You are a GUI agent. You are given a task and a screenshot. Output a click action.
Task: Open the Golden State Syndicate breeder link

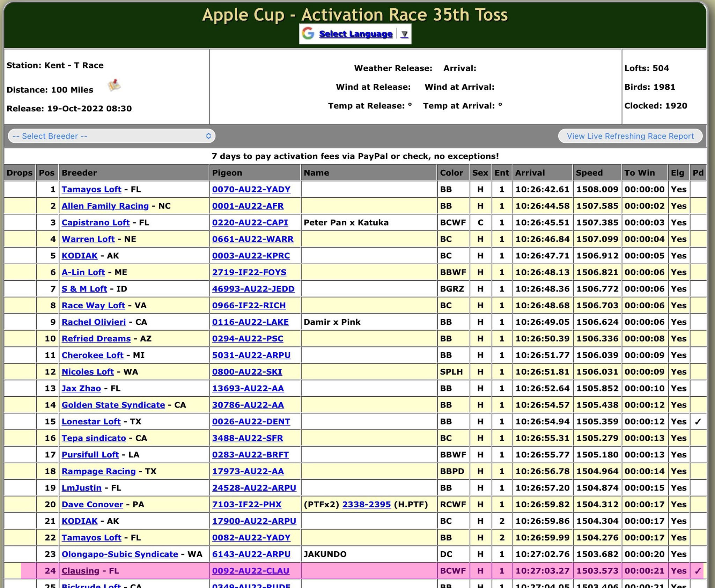point(113,405)
